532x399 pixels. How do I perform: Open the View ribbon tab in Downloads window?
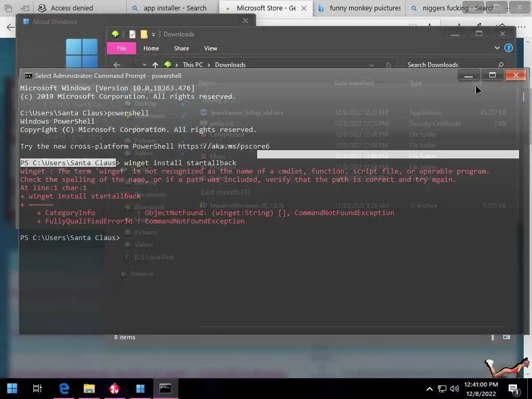tap(210, 48)
